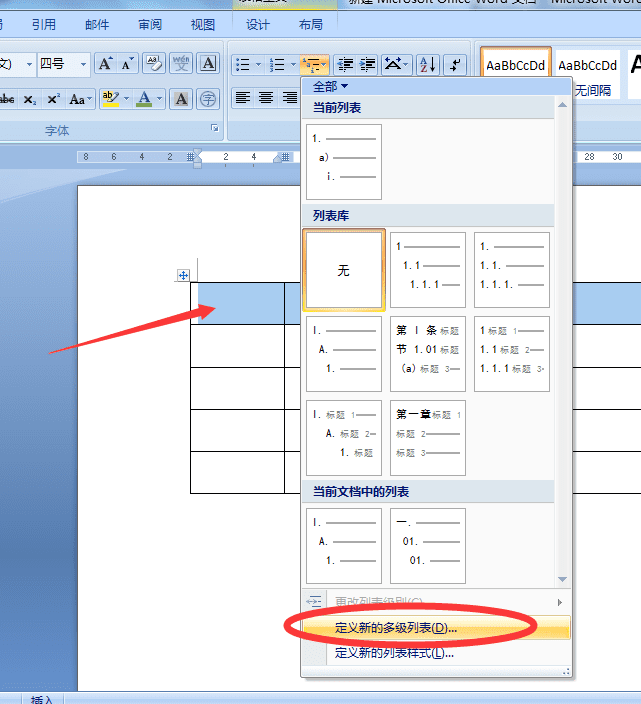
Task: Select the 1, 1.1, 1.1.1 list style
Action: click(x=428, y=270)
